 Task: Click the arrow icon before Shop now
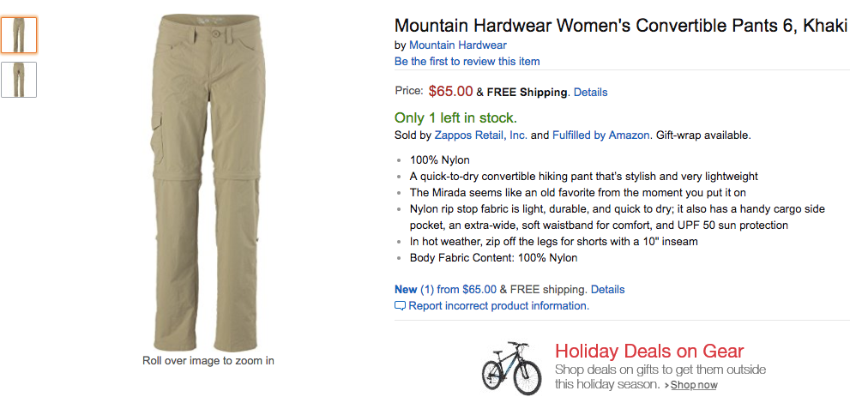[666, 386]
